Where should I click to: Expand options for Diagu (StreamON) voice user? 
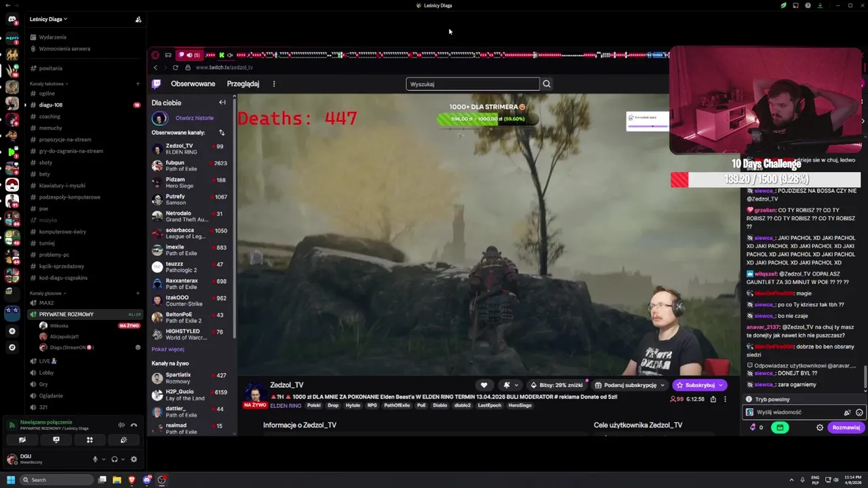(x=138, y=348)
